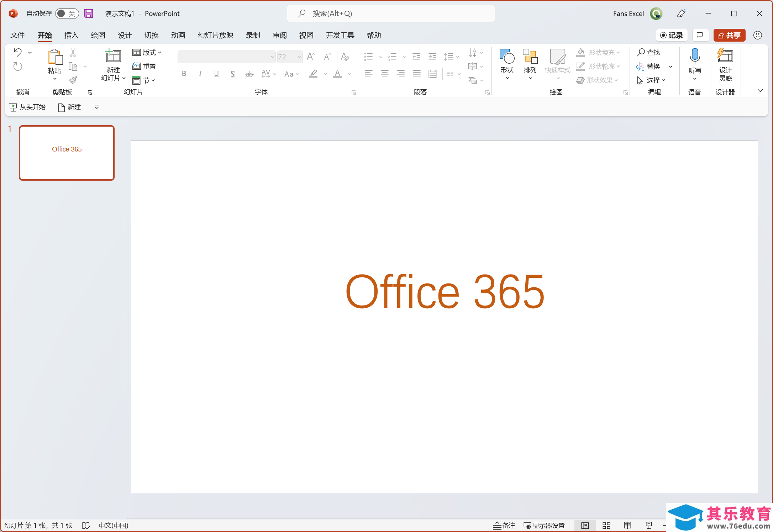Switch to Design (设计) tab
Viewport: 773px width, 532px height.
125,35
